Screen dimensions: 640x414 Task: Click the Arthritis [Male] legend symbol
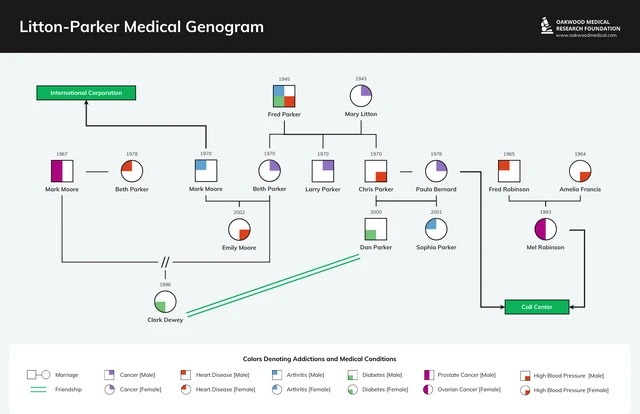277,375
